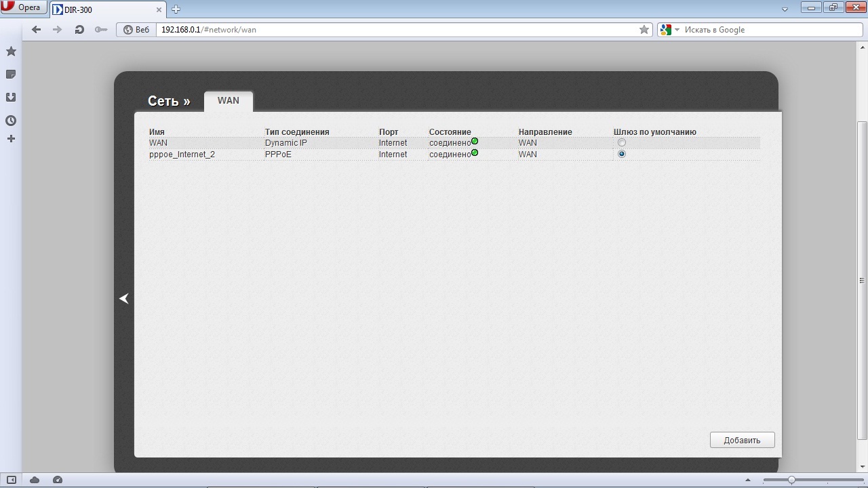The image size is (868, 488).
Task: Open the Notes panel in sidebar
Action: tap(11, 75)
